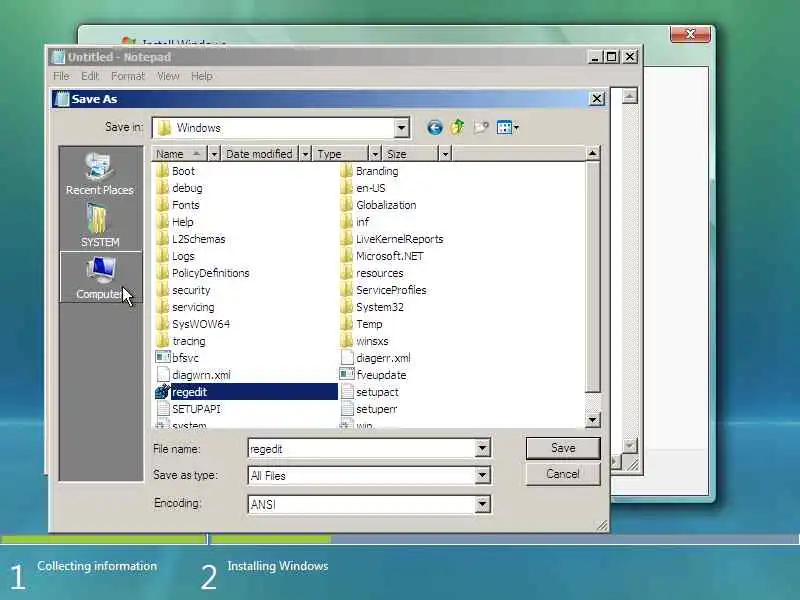800x600 pixels.
Task: Select the System32 folder
Action: click(372, 307)
